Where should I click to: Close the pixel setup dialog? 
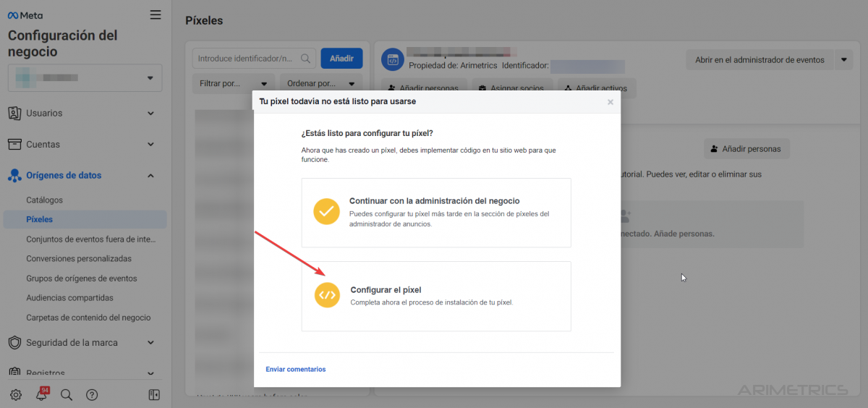(610, 102)
